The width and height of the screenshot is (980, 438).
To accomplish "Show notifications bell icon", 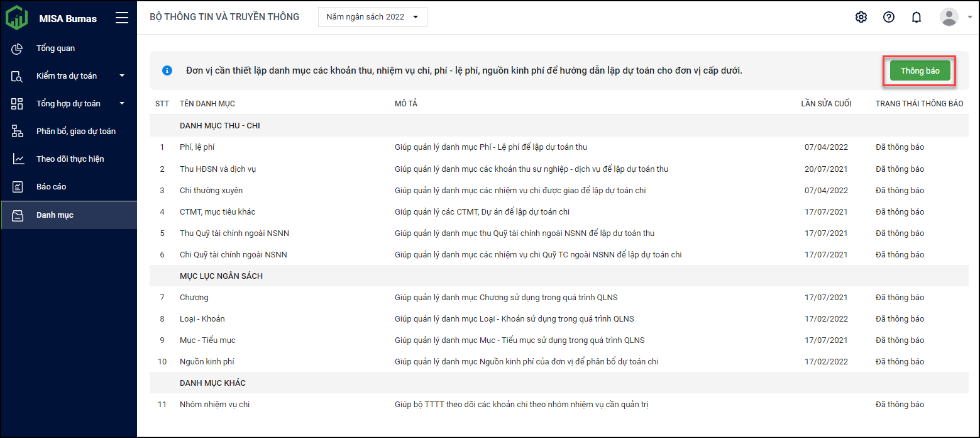I will point(917,17).
